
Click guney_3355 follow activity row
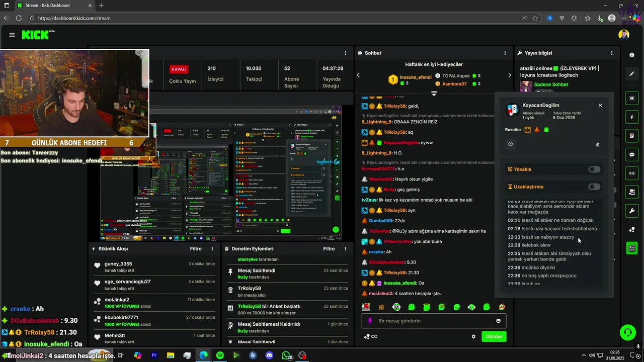tap(154, 267)
